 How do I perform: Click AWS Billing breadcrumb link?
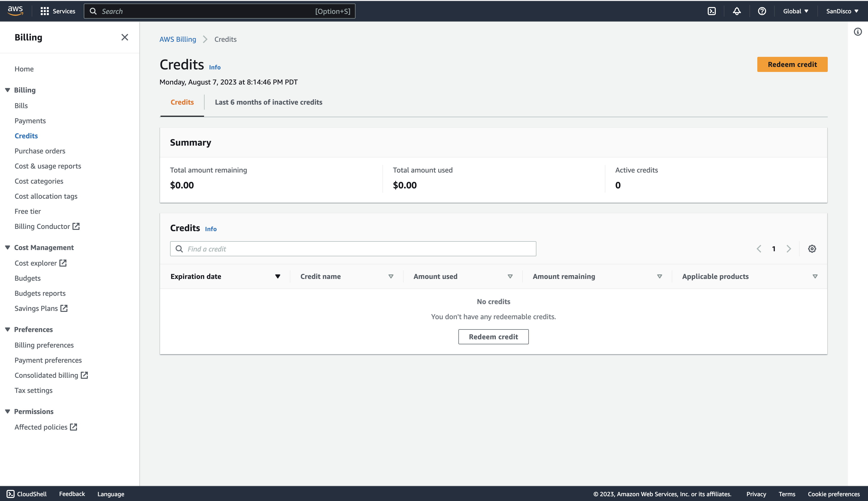[178, 39]
